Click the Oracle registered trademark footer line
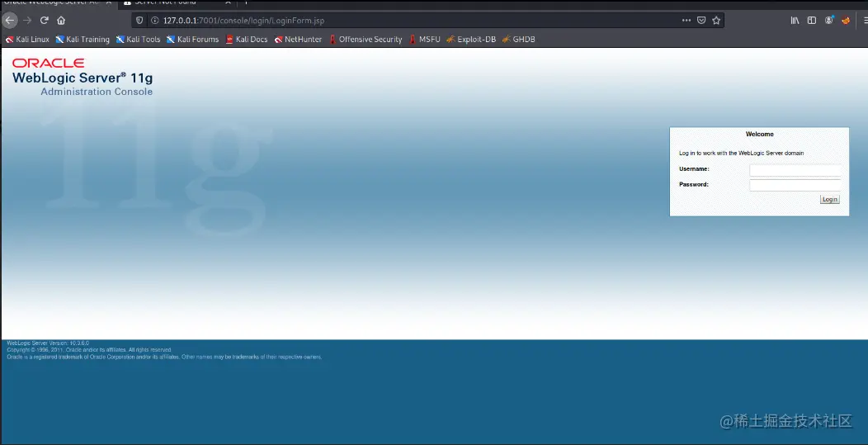This screenshot has width=868, height=445. 164,357
